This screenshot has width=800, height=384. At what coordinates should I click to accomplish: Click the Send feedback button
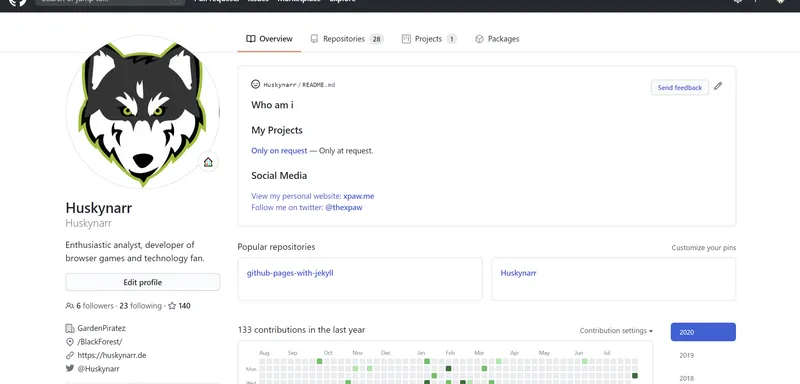click(x=680, y=88)
